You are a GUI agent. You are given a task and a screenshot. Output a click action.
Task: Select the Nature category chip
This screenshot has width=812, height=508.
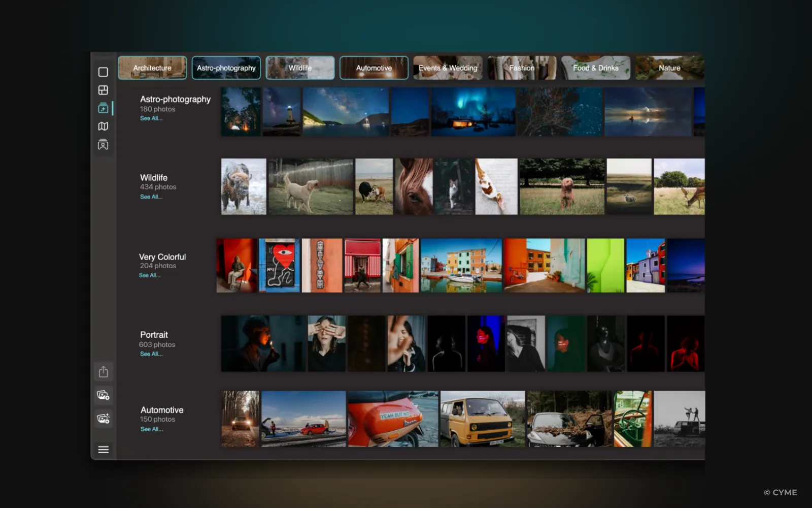coord(669,68)
